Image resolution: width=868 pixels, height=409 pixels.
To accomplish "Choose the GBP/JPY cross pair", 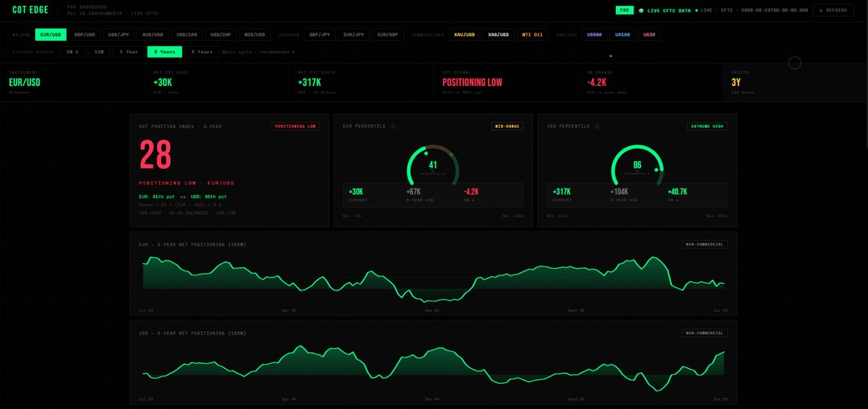I will [x=320, y=34].
